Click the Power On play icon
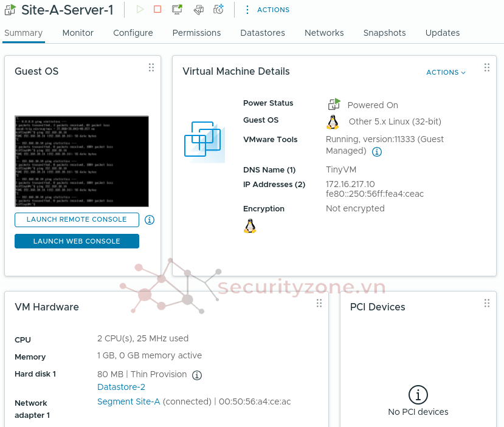The height and width of the screenshot is (427, 504). coord(140,9)
